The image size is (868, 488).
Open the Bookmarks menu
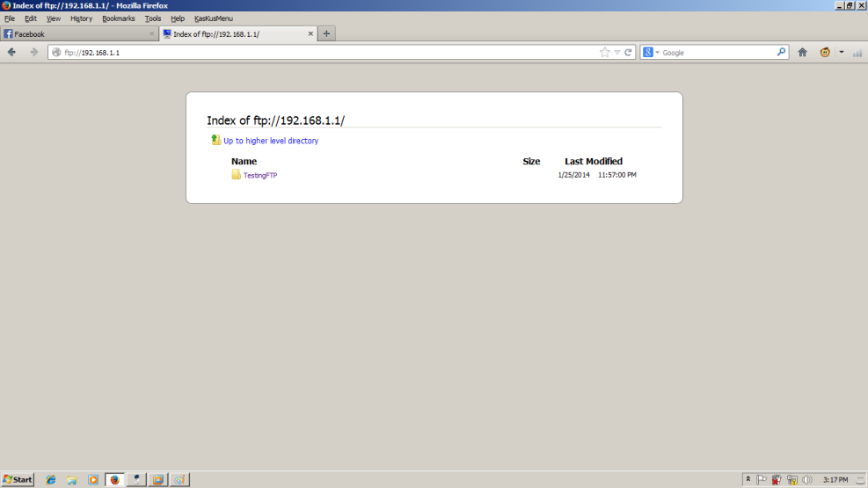point(119,18)
